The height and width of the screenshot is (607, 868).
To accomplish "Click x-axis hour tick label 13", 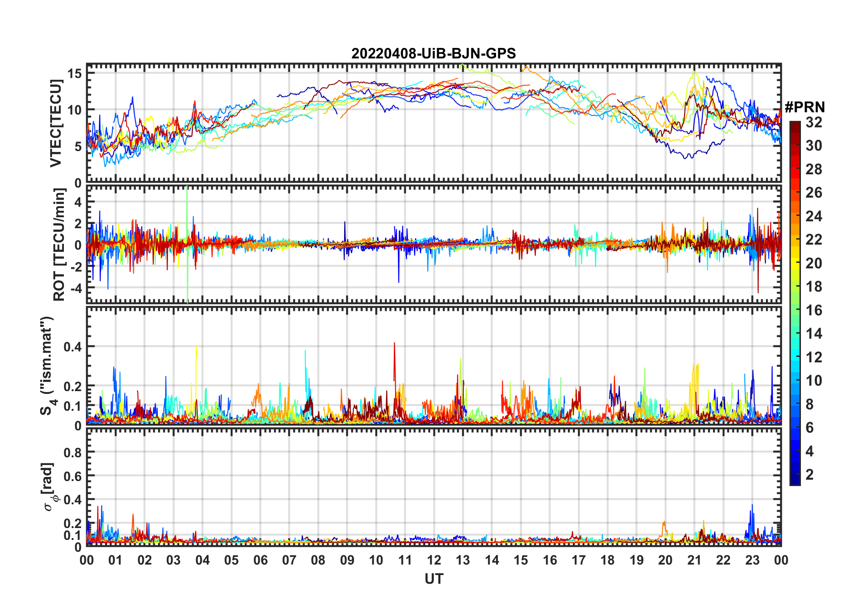I will pos(463,560).
